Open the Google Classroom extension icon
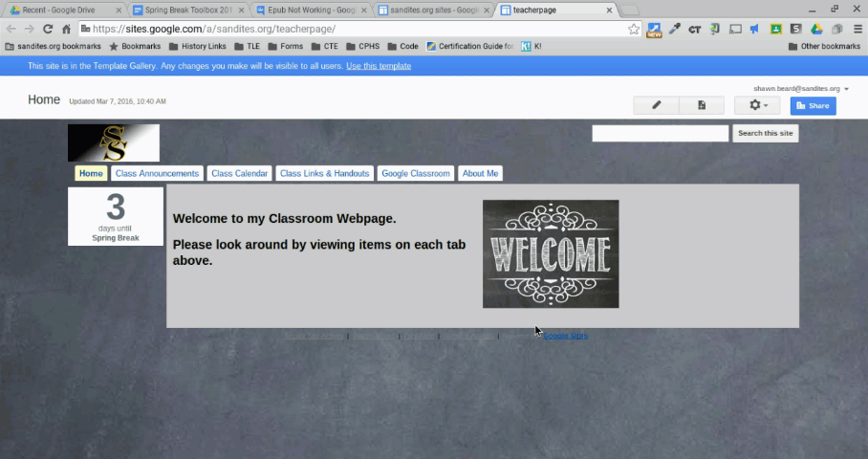This screenshot has height=459, width=868. [x=776, y=29]
